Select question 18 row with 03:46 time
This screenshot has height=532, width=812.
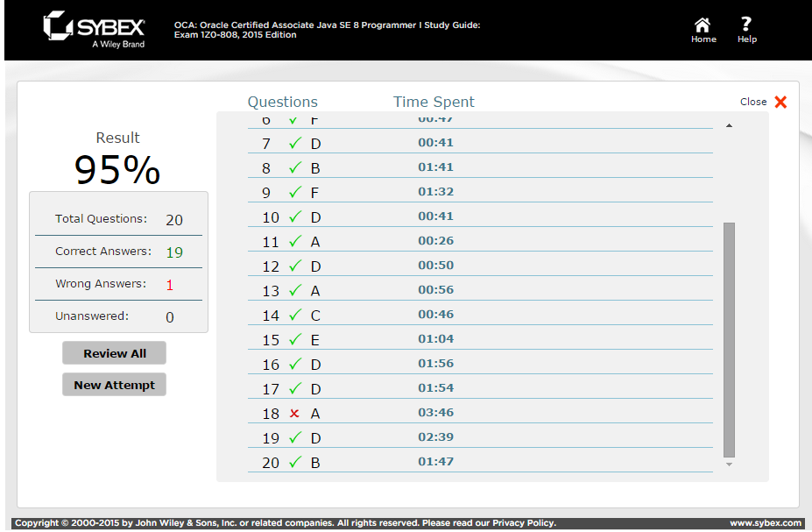(x=480, y=413)
